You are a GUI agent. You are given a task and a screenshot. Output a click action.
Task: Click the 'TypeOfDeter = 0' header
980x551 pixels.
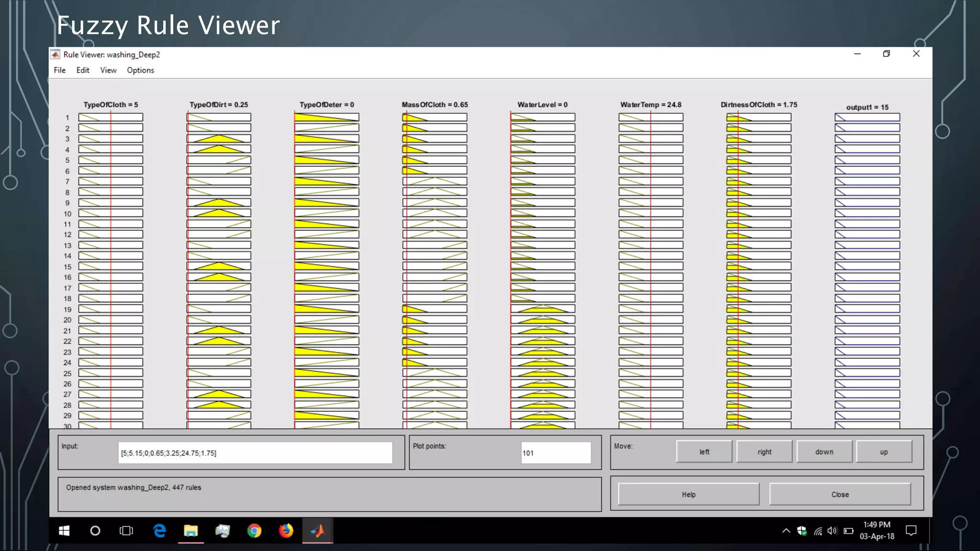coord(327,105)
